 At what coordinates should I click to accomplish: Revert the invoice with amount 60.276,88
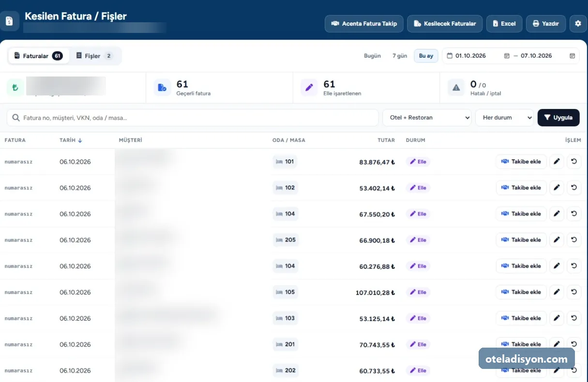click(574, 266)
